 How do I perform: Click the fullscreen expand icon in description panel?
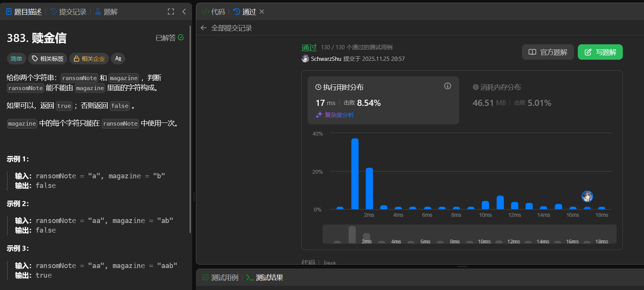(171, 12)
